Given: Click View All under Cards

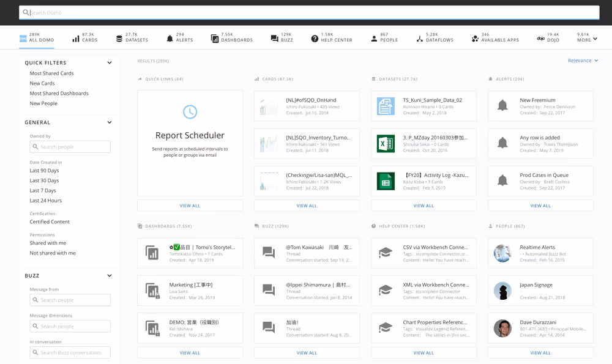Looking at the screenshot, I should pyautogui.click(x=307, y=206).
